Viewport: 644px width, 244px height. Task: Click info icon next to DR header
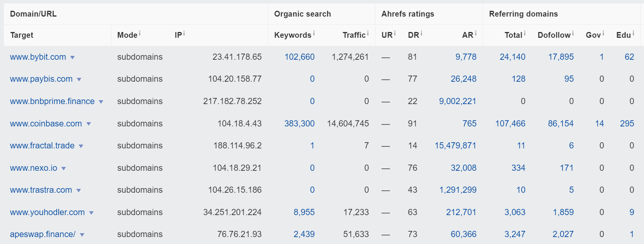(421, 33)
